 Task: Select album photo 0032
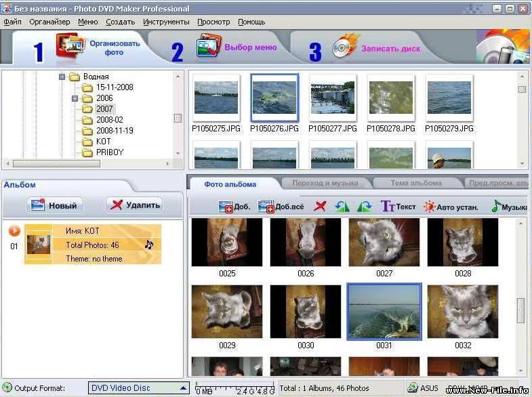tap(463, 312)
